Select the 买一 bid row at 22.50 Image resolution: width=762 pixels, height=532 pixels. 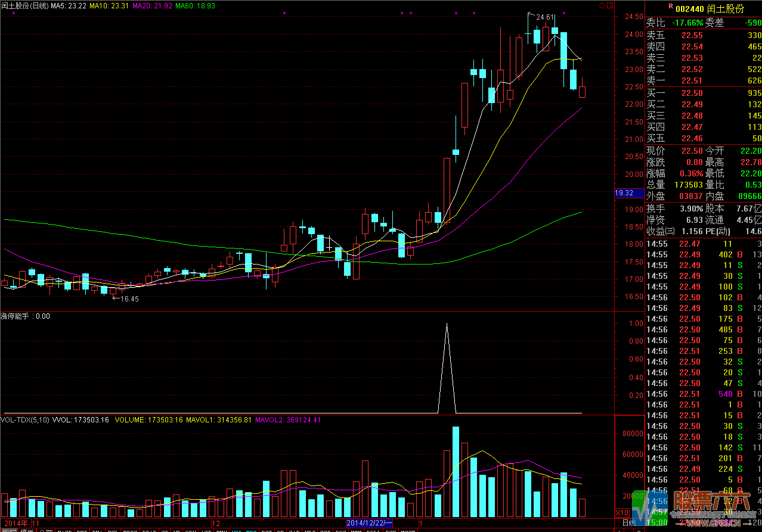pos(704,94)
